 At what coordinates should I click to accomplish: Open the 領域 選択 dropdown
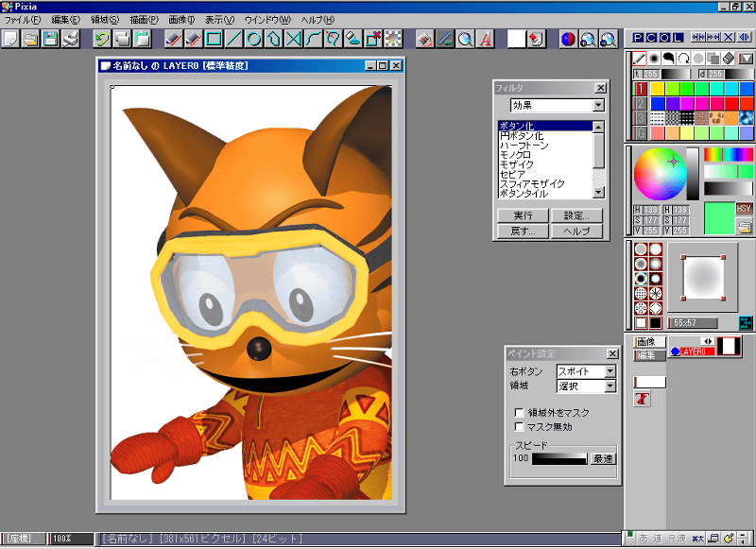[610, 386]
